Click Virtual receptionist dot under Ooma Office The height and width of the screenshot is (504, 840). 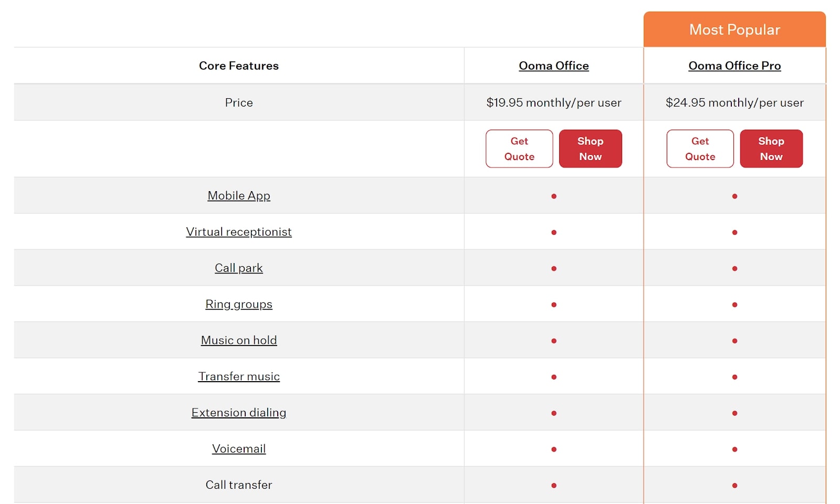(x=554, y=232)
